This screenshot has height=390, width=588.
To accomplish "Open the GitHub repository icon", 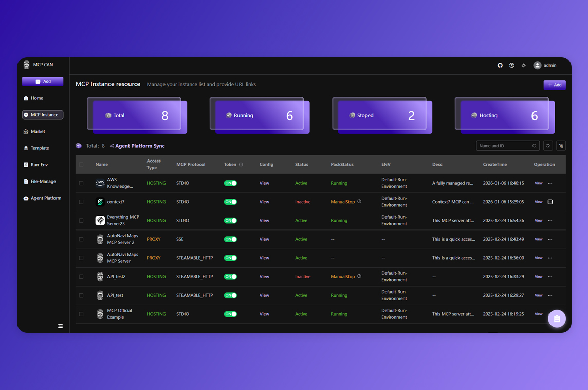I will coord(500,65).
